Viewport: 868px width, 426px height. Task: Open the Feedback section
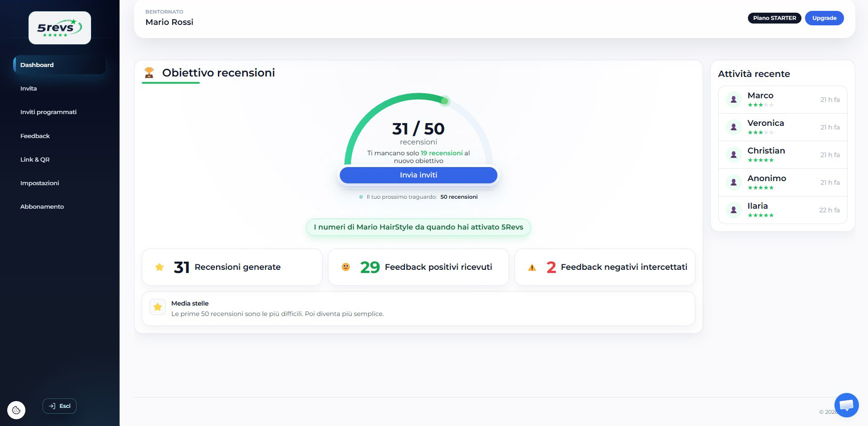(x=35, y=136)
